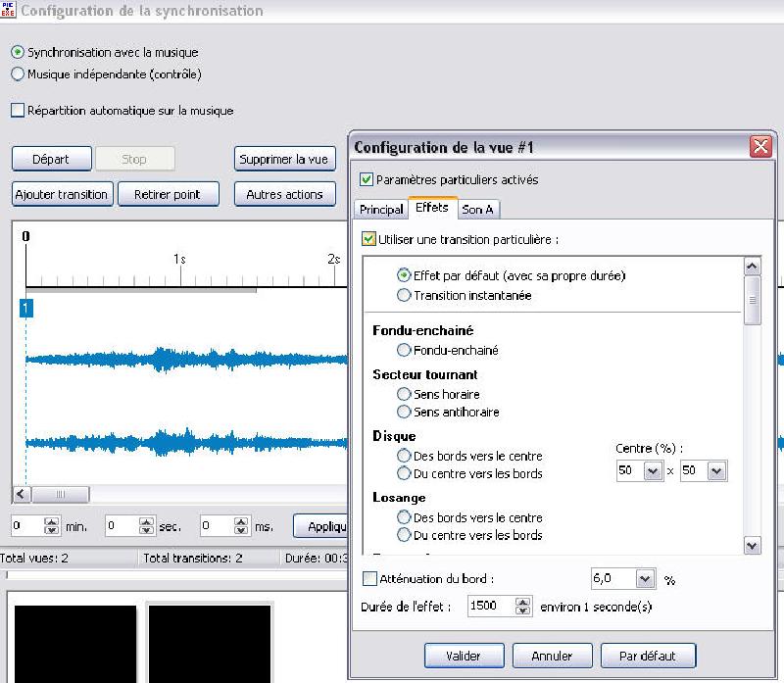Click timeline horizontal scroll left arrow

(21, 495)
